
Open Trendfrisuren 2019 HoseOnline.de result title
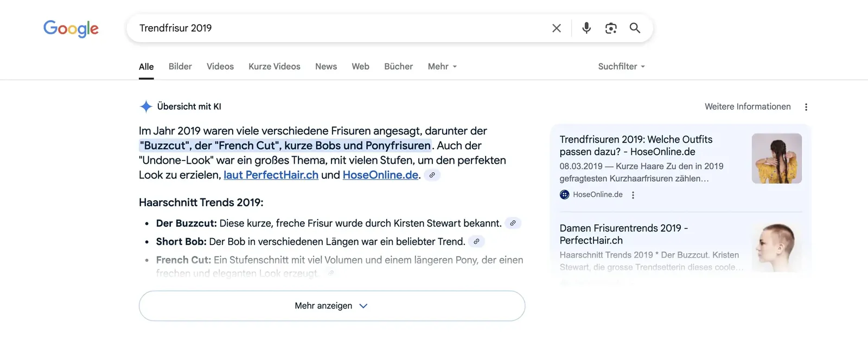(x=636, y=145)
